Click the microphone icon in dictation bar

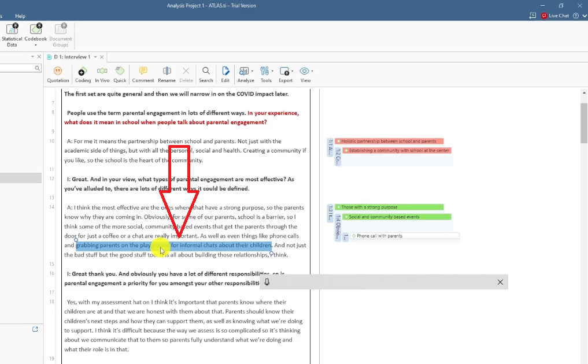point(267,282)
